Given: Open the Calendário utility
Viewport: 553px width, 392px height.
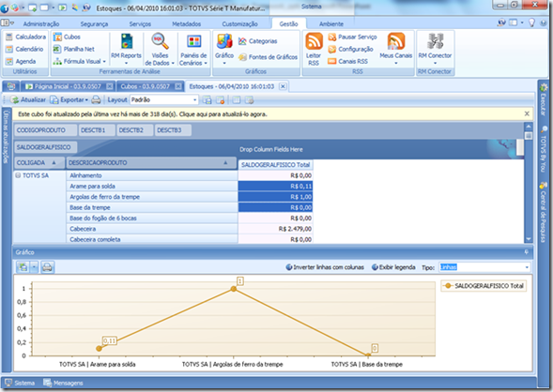Looking at the screenshot, I should tap(24, 49).
